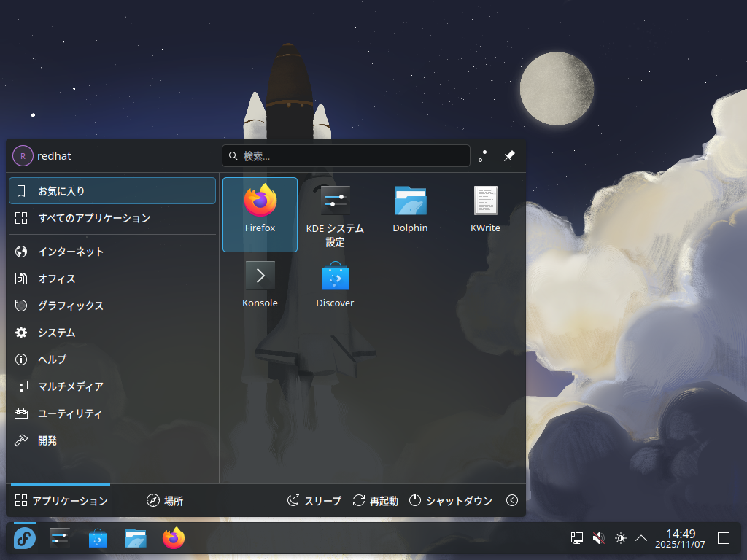Image resolution: width=747 pixels, height=560 pixels.
Task: Expand more session options arrow
Action: point(512,500)
